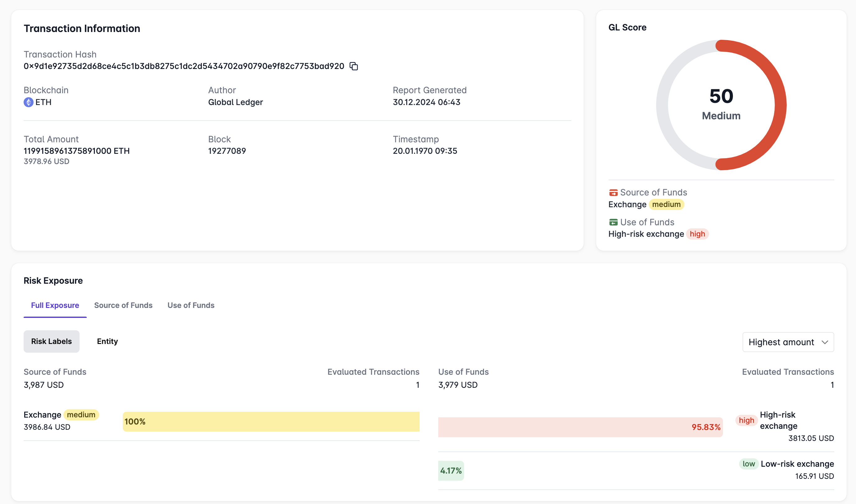Viewport: 856px width, 504px height.
Task: Click the green 4.17% low-risk bar
Action: click(451, 471)
